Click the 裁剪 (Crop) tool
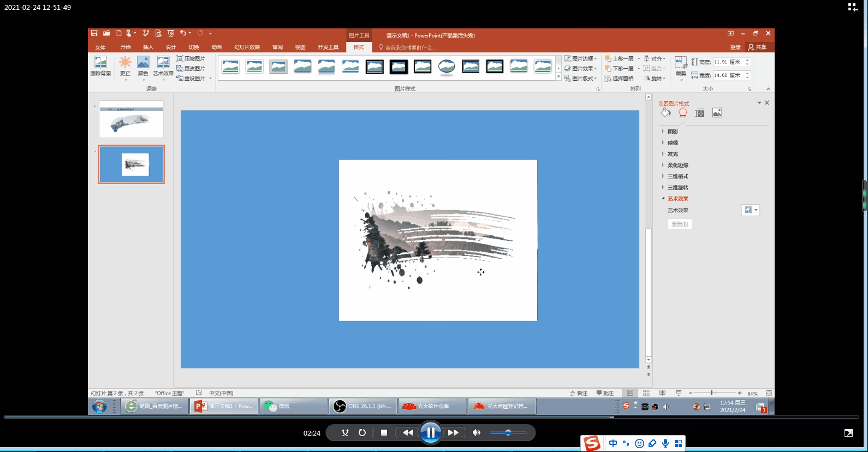The width and height of the screenshot is (868, 452). coord(681,68)
